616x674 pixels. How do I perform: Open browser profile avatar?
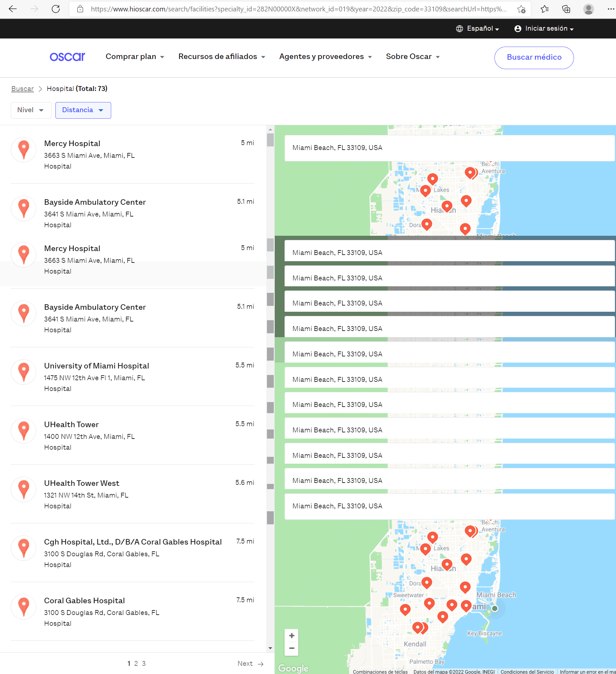(588, 9)
